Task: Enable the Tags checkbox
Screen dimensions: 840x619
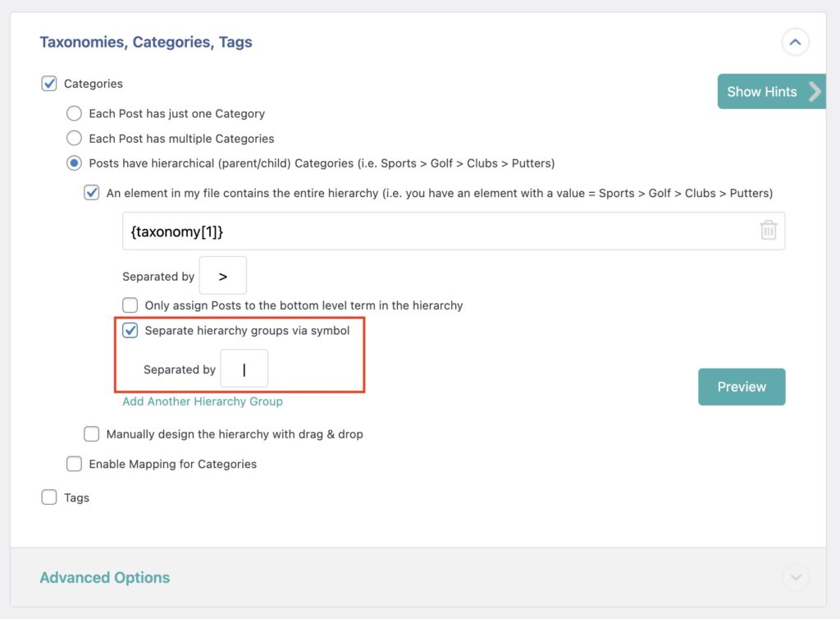Action: pos(49,497)
